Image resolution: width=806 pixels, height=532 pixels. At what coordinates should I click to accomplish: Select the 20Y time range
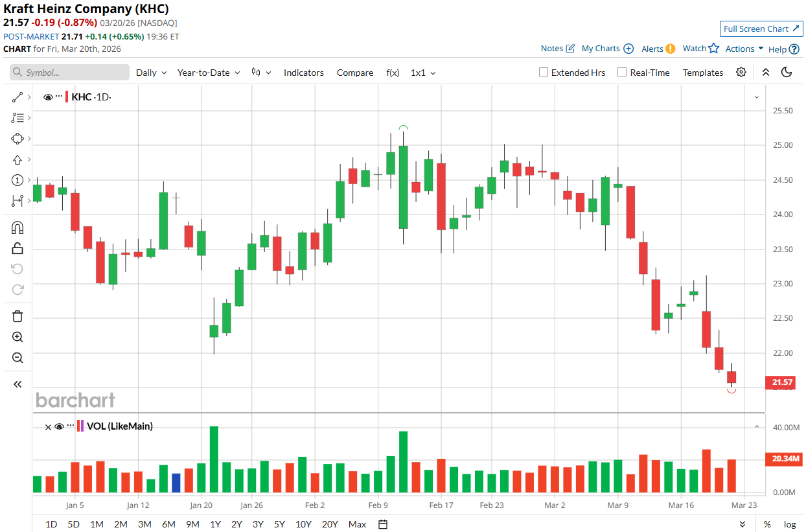[330, 524]
